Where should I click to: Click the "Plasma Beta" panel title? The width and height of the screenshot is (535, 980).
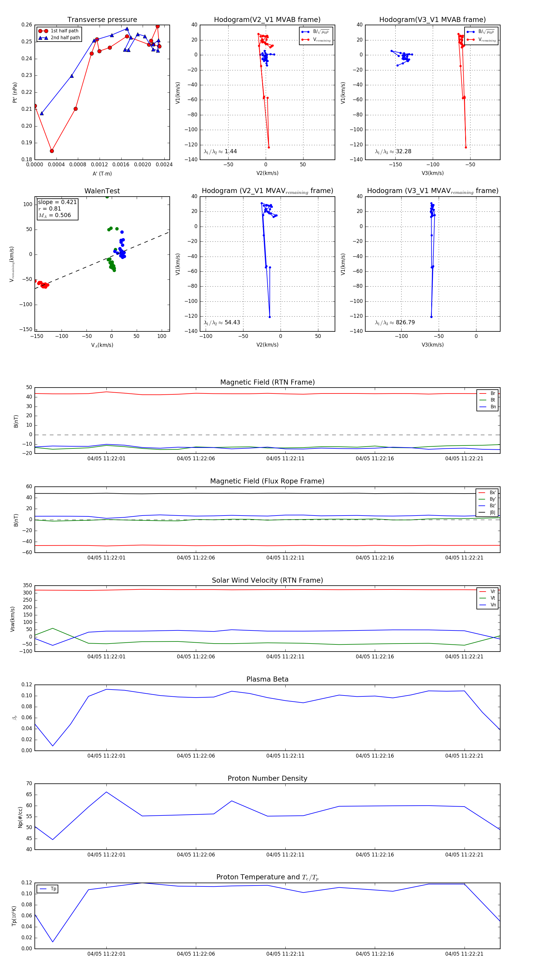point(267,679)
